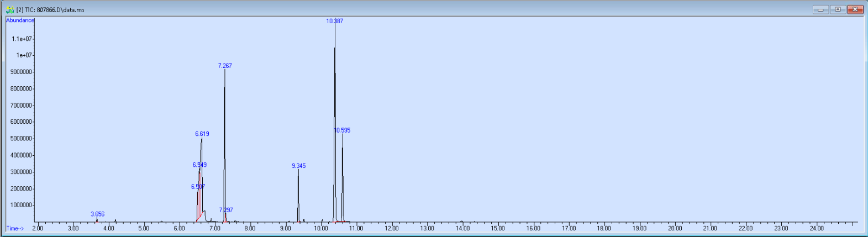The width and height of the screenshot is (868, 237).
Task: Select peak label 10.387
Action: [335, 21]
